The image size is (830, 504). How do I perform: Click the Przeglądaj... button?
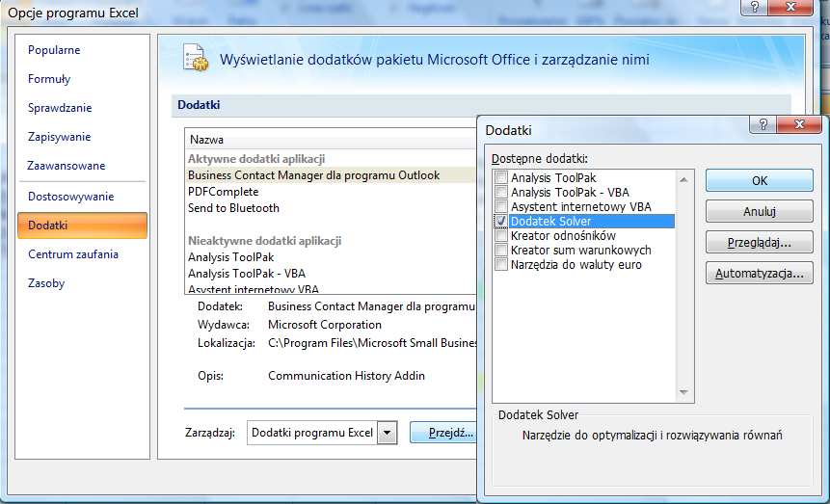[x=759, y=243]
